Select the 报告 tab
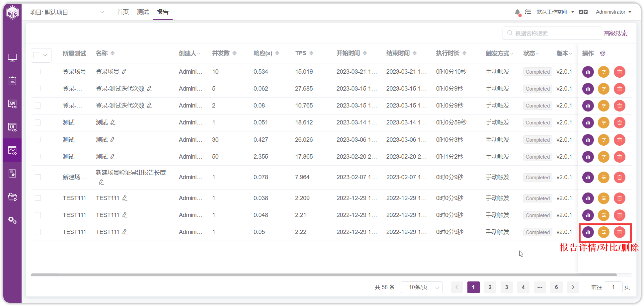The height and width of the screenshot is (306, 644). click(x=163, y=12)
